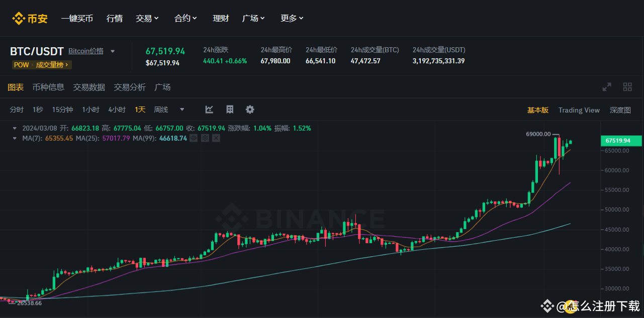Expand the 周线 interval dropdown
This screenshot has width=644, height=318.
click(x=181, y=110)
